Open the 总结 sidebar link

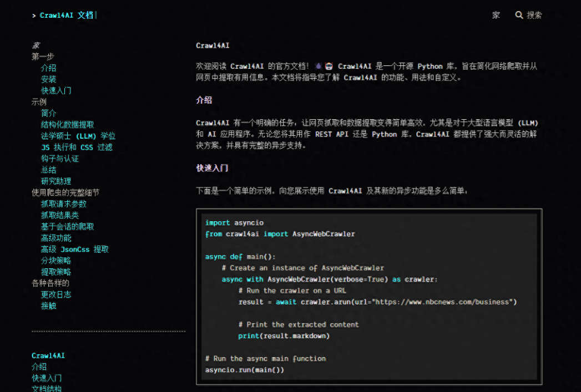(48, 170)
